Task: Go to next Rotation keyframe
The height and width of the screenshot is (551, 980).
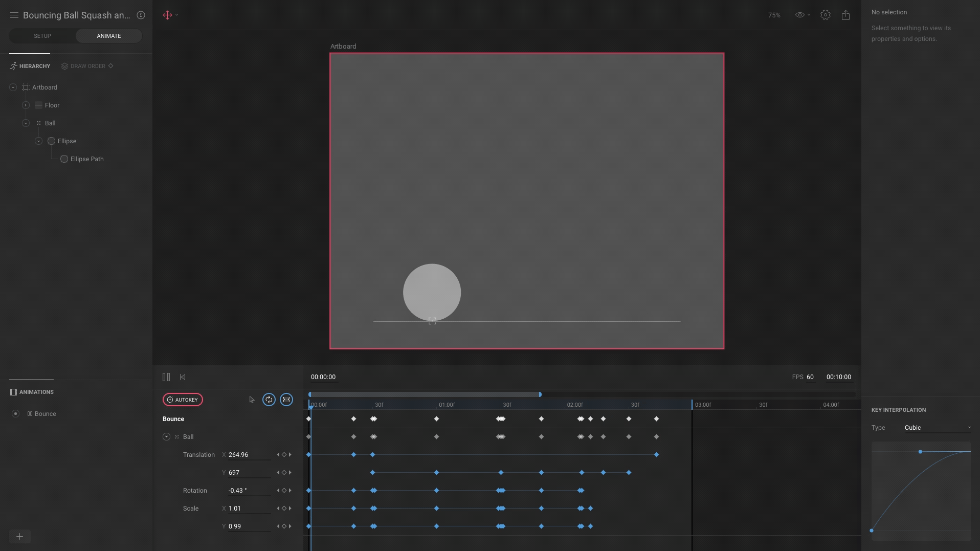Action: (290, 491)
